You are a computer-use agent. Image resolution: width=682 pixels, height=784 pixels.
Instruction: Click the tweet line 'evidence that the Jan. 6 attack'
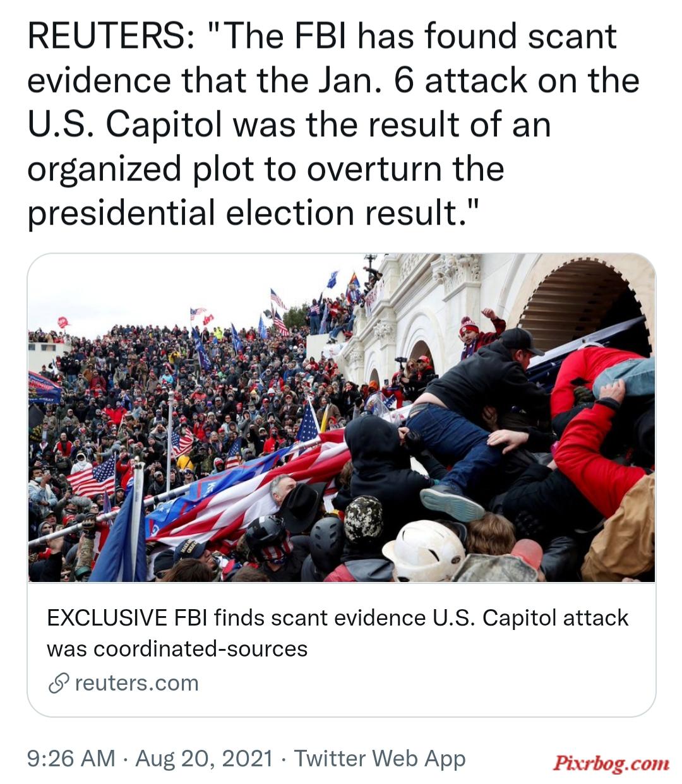(x=333, y=81)
